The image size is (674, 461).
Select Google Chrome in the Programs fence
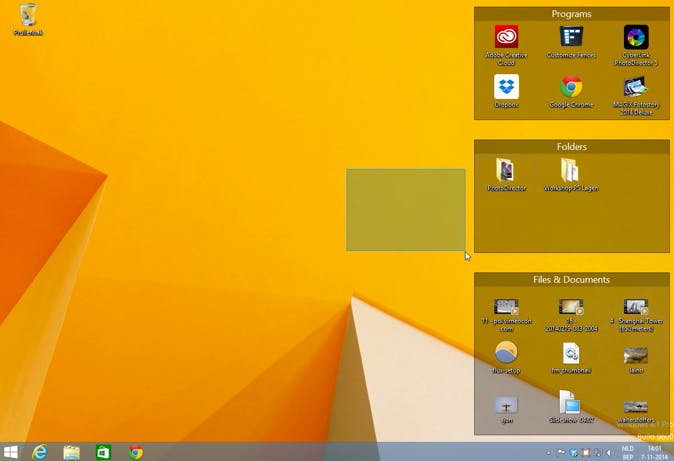[571, 91]
